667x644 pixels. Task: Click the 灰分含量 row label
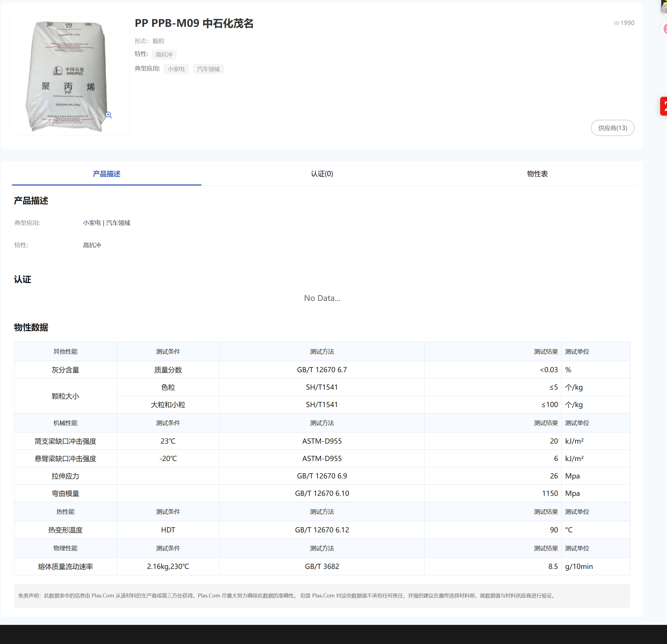click(65, 370)
